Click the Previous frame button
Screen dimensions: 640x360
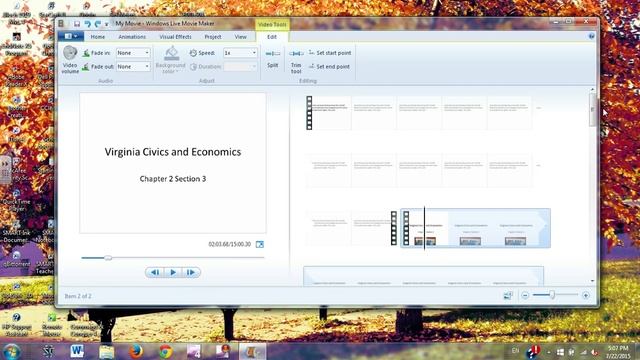(155, 272)
